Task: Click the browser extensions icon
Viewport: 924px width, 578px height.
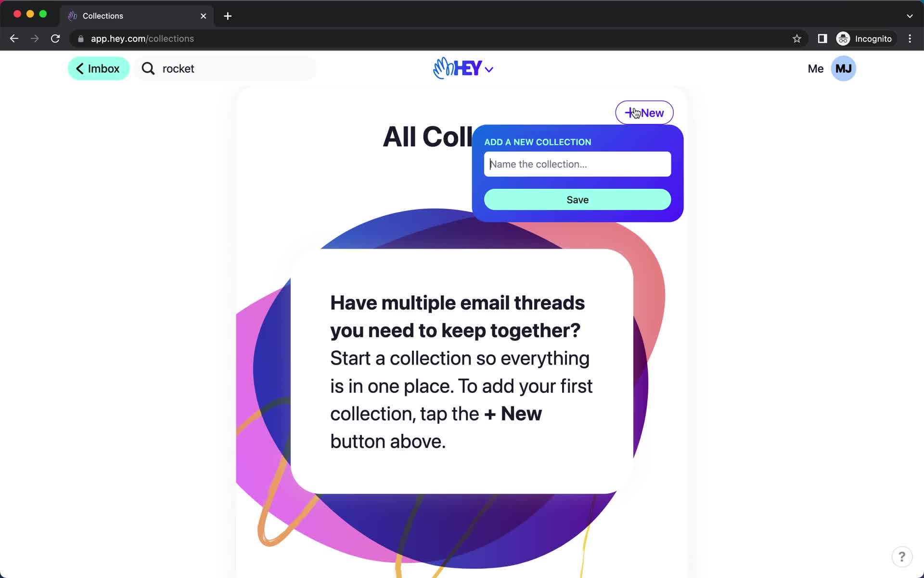Action: pos(821,38)
